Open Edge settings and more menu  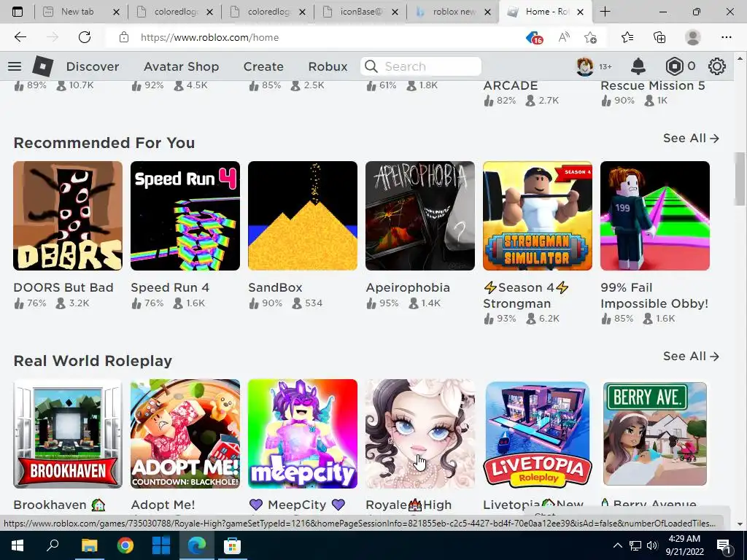coord(726,37)
